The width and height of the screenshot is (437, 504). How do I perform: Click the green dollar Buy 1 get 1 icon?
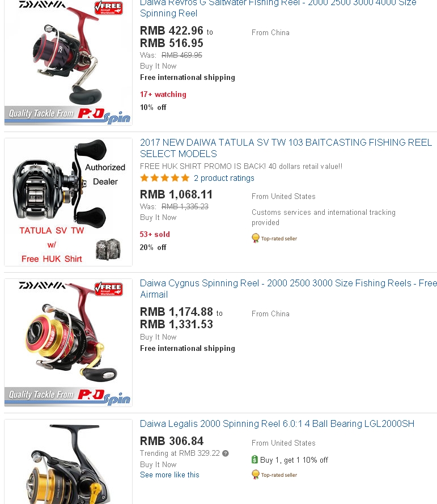tap(255, 460)
